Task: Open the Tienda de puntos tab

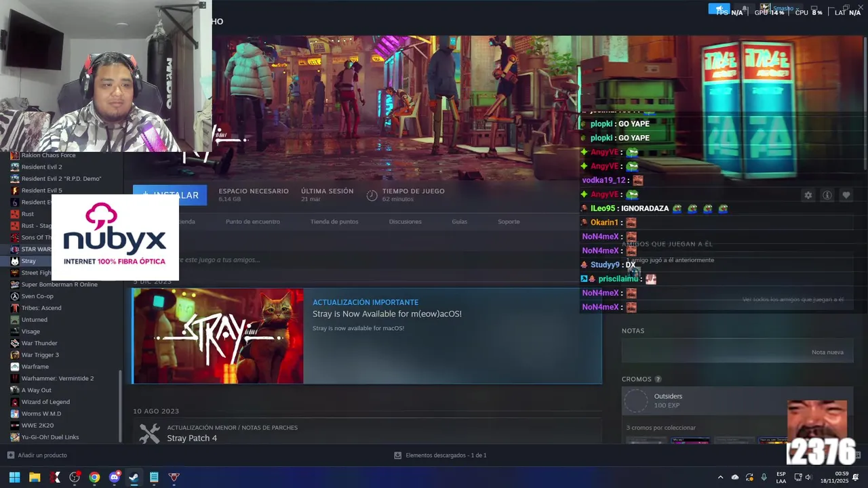Action: 334,222
